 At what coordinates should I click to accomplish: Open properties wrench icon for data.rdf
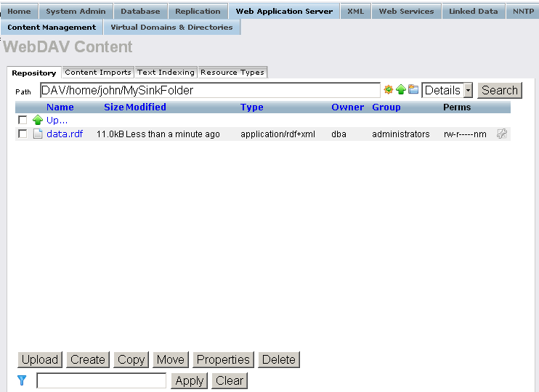point(501,134)
